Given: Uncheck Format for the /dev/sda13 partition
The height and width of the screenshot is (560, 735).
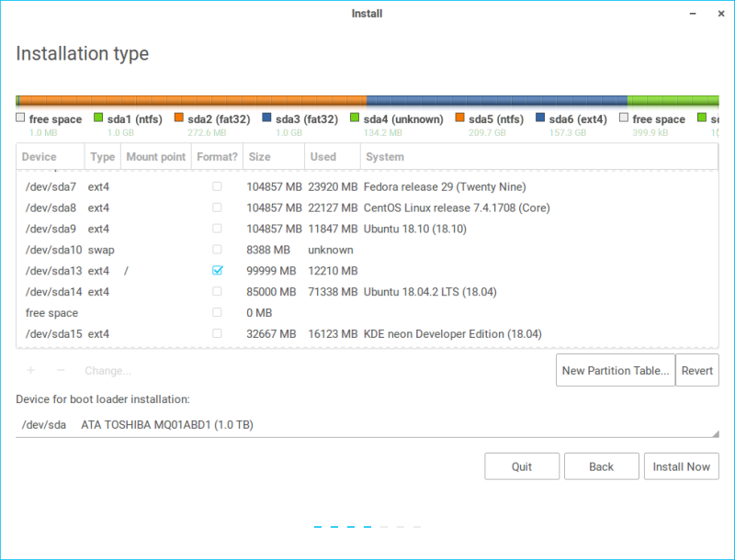Looking at the screenshot, I should [x=217, y=271].
